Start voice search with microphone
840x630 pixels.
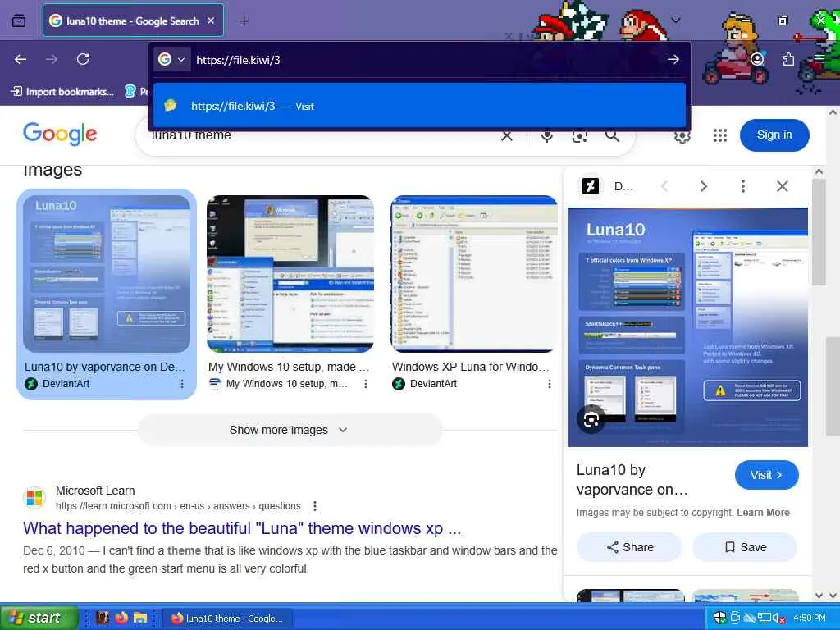[547, 135]
